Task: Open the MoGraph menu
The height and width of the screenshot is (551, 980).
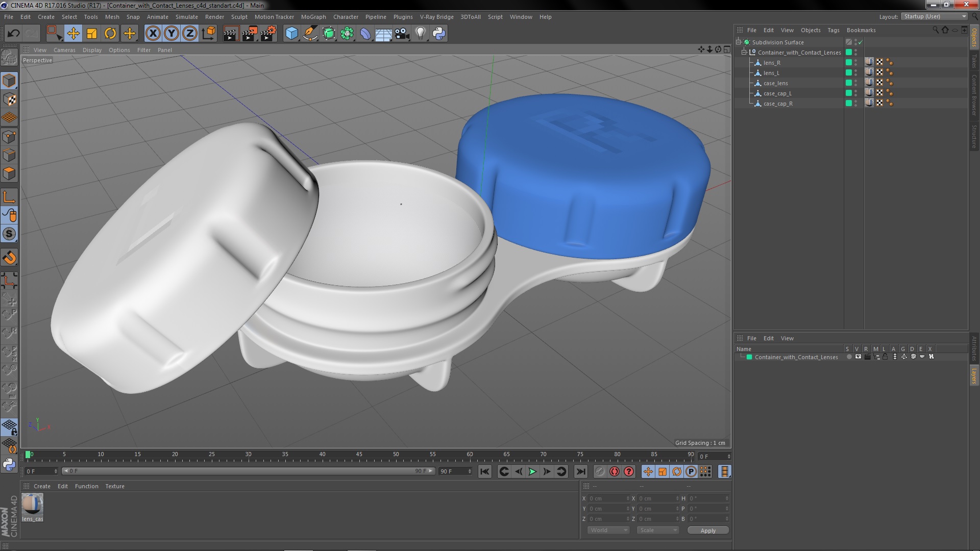Action: 313,17
